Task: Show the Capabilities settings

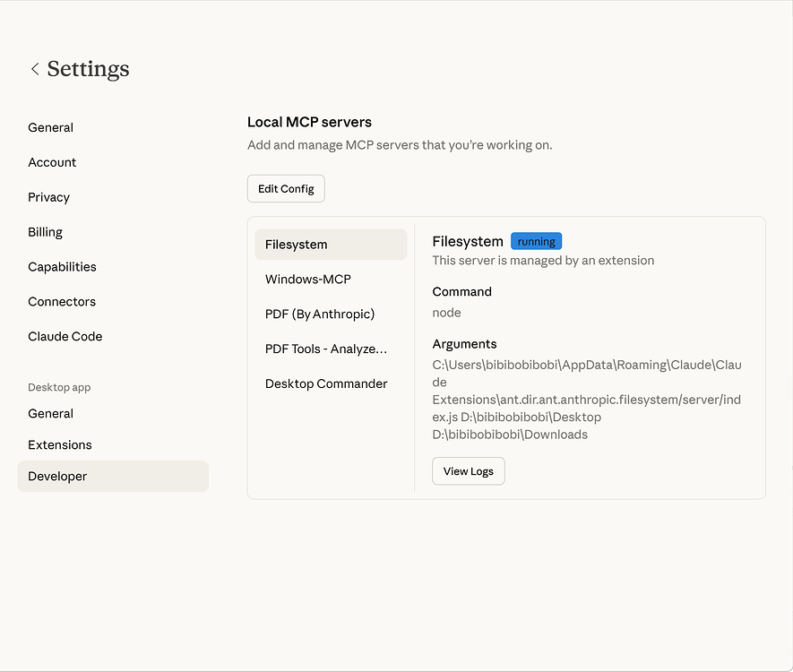Action: tap(62, 267)
